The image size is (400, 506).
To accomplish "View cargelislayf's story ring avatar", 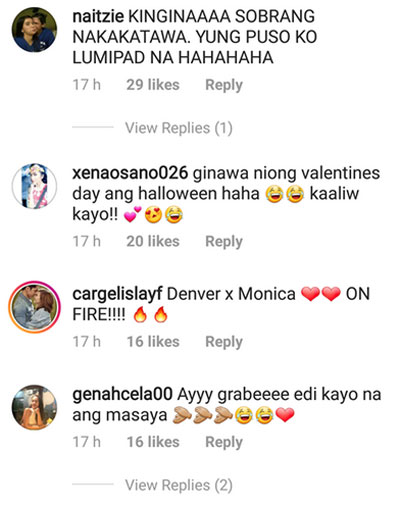I will click(34, 307).
